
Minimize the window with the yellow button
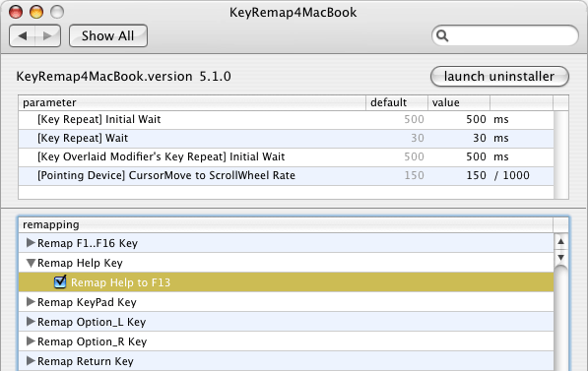pos(36,12)
